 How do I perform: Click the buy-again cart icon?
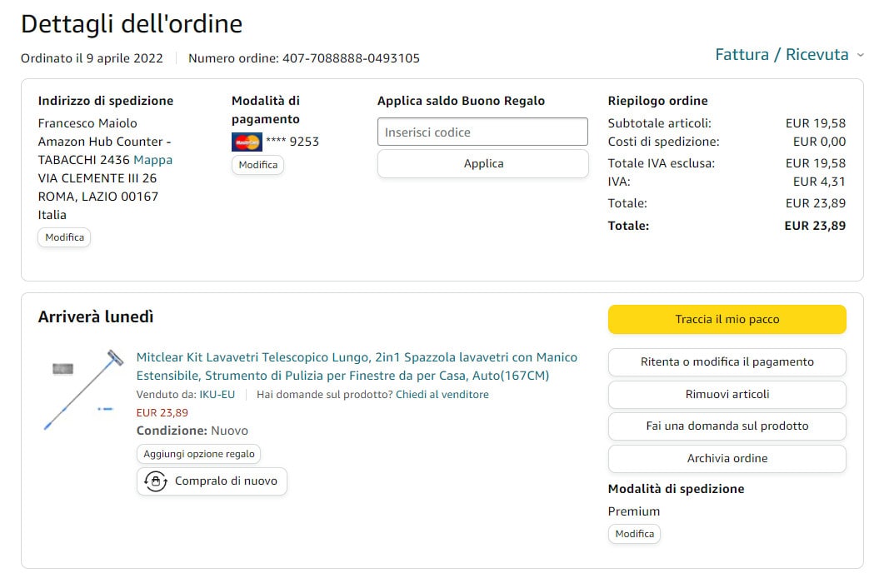tap(155, 481)
